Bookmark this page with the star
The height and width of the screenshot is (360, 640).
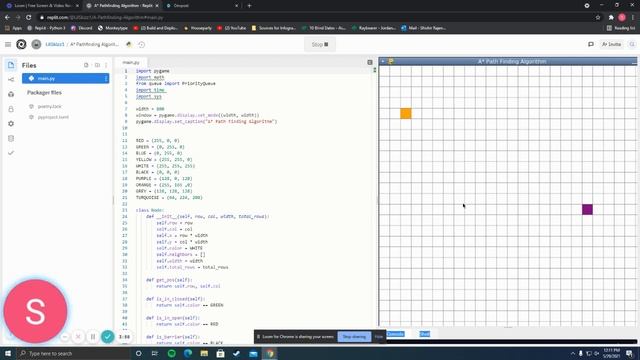[x=598, y=18]
